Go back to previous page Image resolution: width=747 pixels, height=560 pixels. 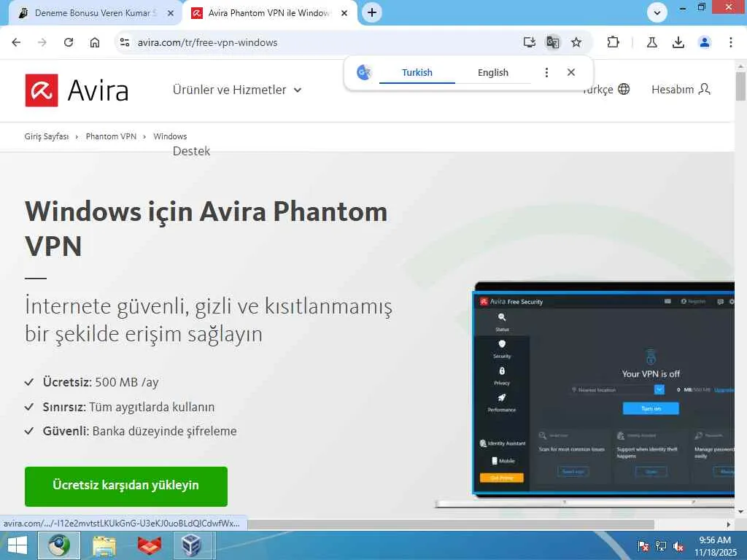(16, 42)
